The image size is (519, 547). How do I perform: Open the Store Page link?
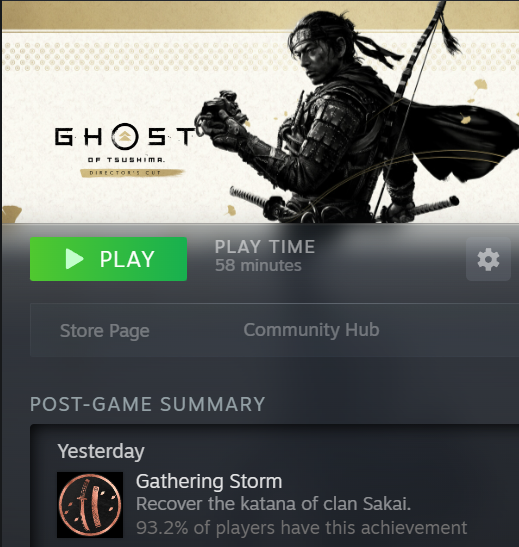(x=105, y=330)
